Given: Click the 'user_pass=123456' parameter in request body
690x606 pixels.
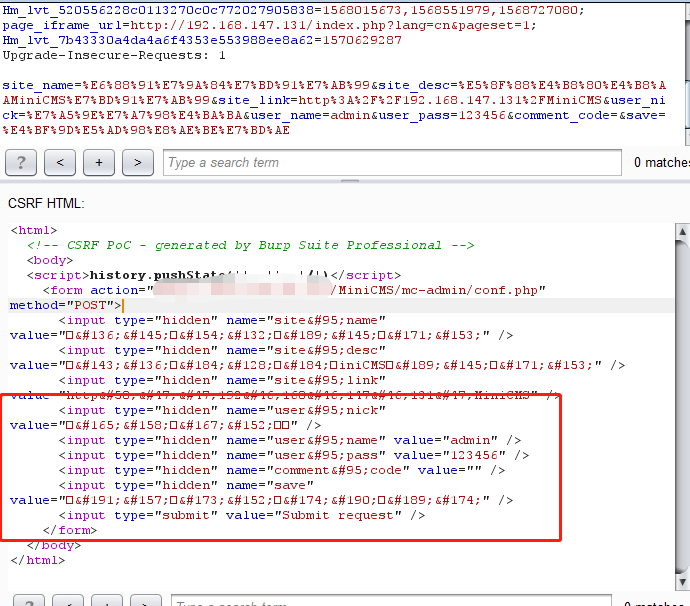Looking at the screenshot, I should point(442,115).
